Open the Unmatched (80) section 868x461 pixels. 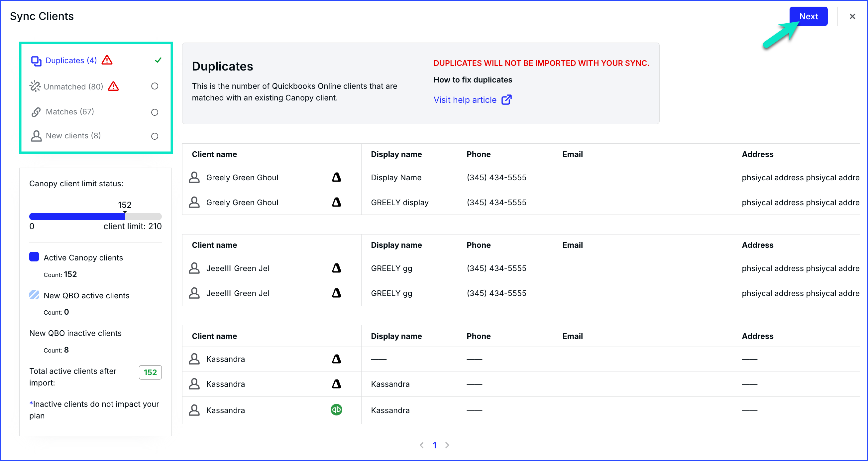click(x=73, y=87)
